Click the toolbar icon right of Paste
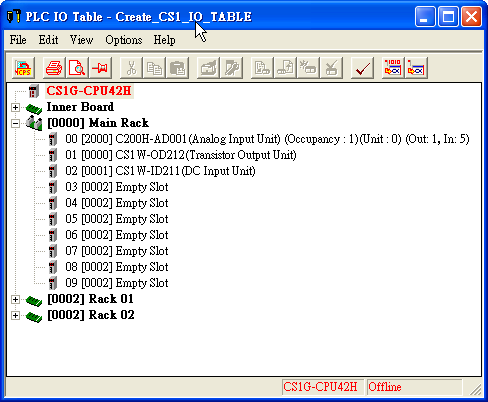 pos(208,68)
